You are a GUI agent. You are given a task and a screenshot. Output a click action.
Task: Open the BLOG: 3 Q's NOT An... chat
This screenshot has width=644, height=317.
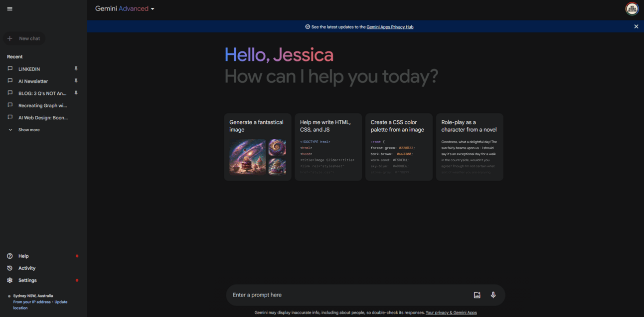click(43, 93)
